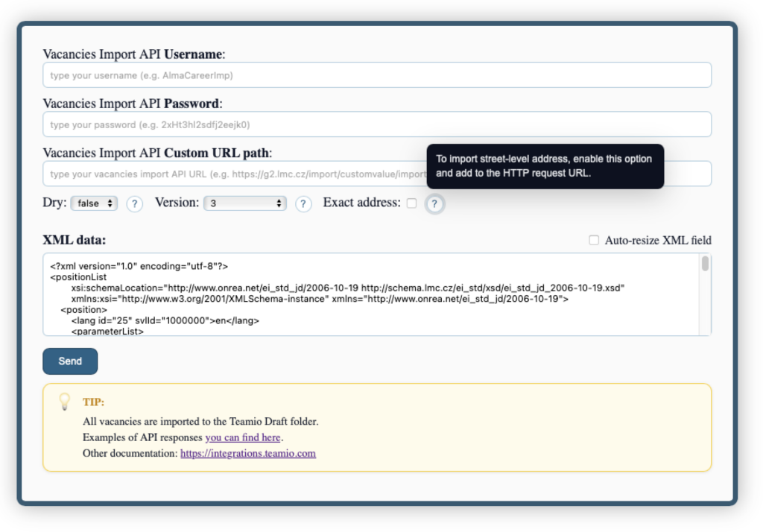Open the Dry dropdown showing false
This screenshot has height=532, width=763.
point(89,202)
